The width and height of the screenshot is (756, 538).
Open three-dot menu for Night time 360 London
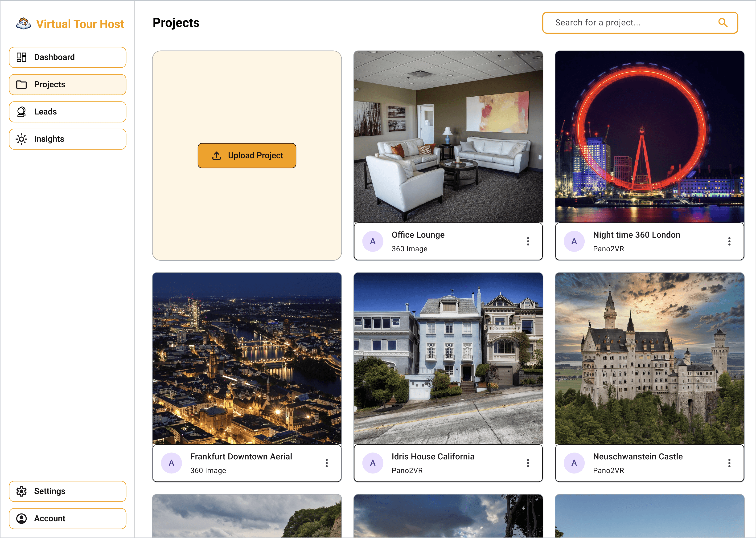(729, 241)
